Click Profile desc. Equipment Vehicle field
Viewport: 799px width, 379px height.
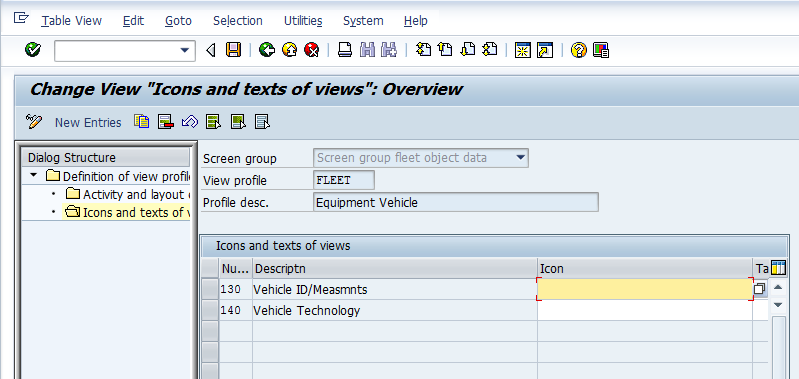[x=456, y=202]
